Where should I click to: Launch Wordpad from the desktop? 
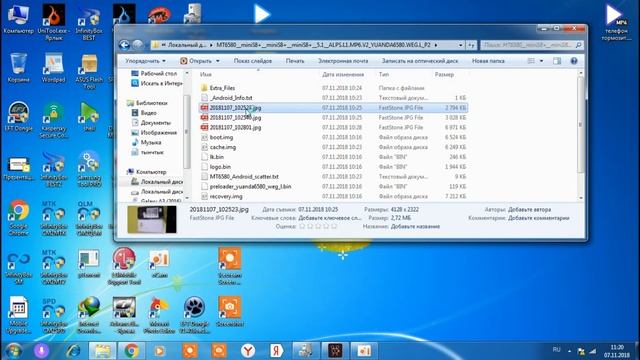click(53, 68)
